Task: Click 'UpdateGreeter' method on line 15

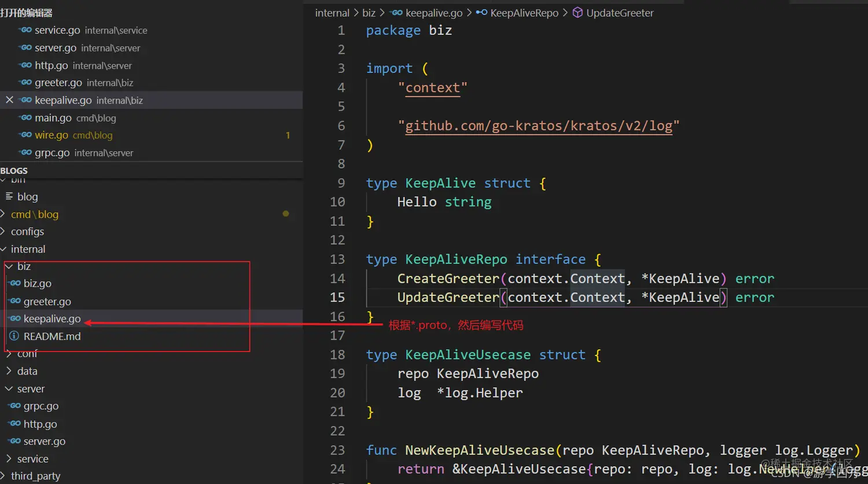Action: point(448,297)
